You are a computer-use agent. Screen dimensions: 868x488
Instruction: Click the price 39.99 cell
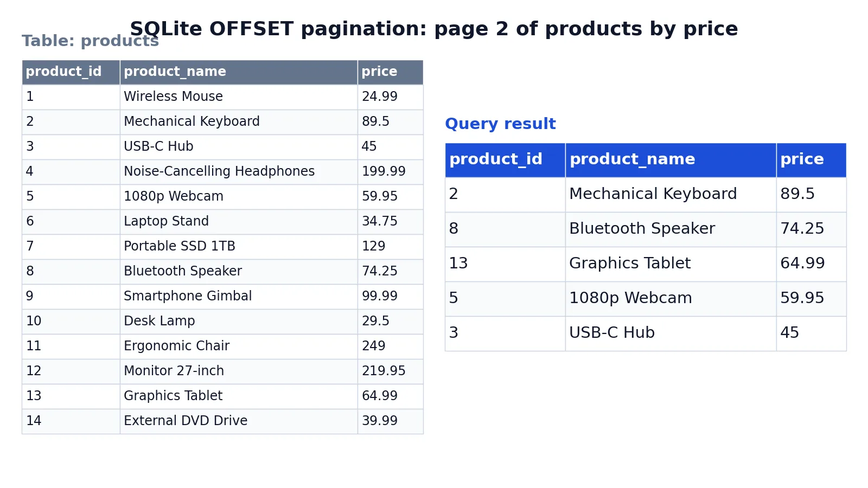391,421
